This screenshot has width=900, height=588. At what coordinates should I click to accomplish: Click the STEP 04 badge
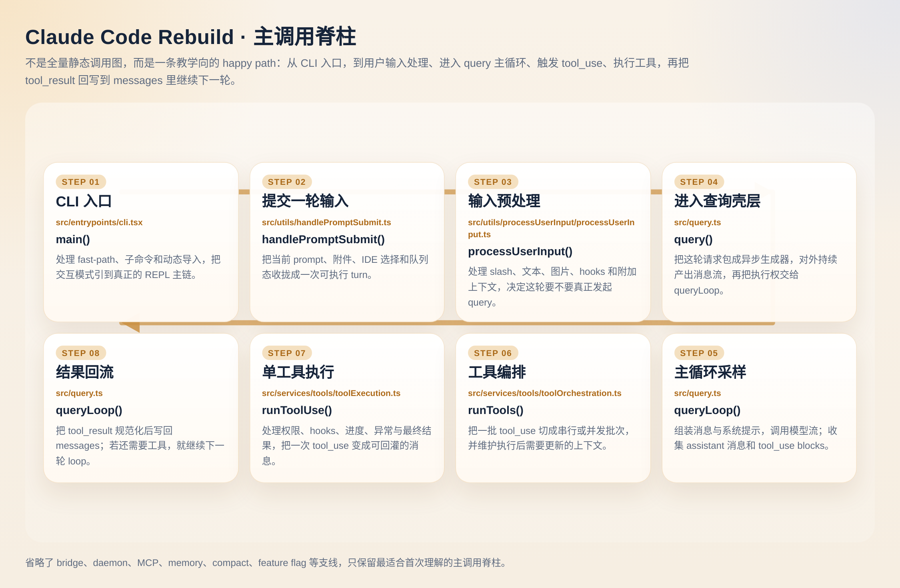tap(699, 182)
